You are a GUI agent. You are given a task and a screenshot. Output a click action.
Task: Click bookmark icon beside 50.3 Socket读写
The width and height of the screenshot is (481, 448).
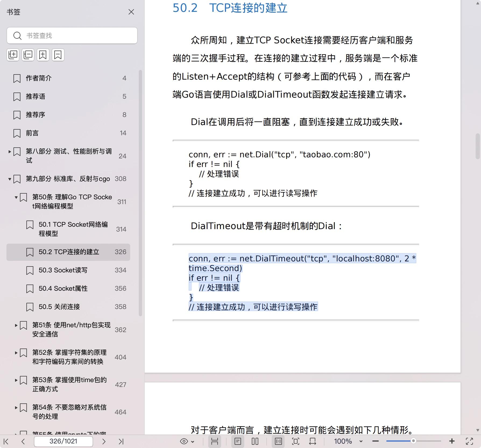click(30, 271)
